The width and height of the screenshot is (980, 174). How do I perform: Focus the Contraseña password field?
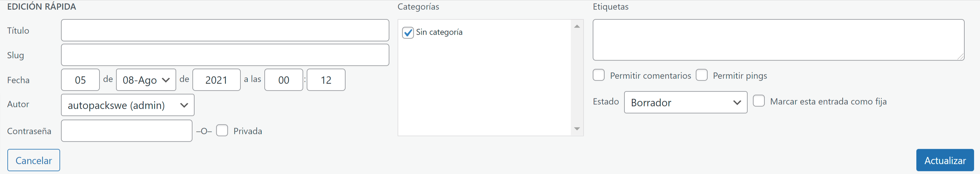(x=127, y=131)
